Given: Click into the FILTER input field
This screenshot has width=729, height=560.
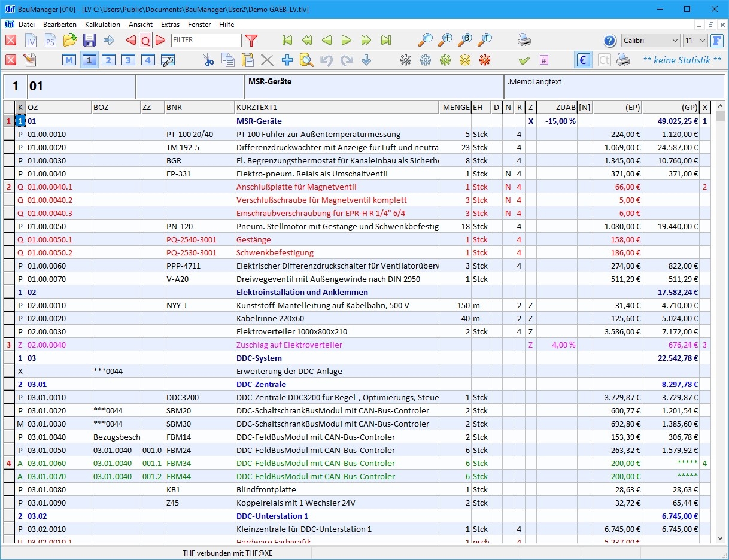Looking at the screenshot, I should tap(206, 41).
